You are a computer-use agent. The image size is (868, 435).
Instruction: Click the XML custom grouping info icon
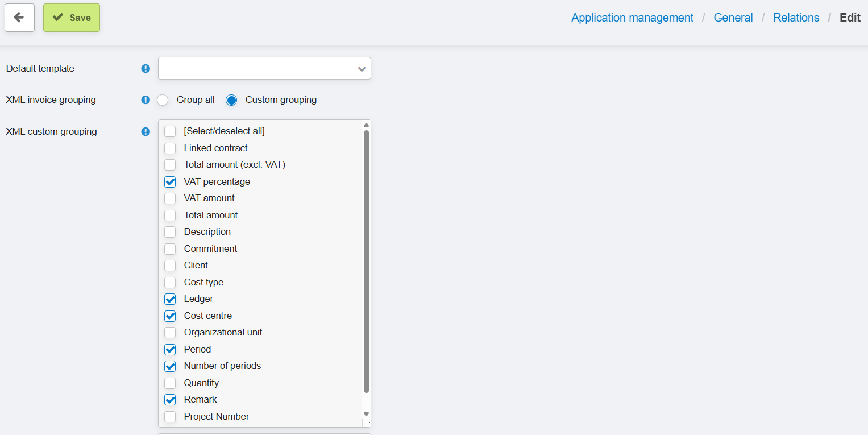pyautogui.click(x=146, y=131)
